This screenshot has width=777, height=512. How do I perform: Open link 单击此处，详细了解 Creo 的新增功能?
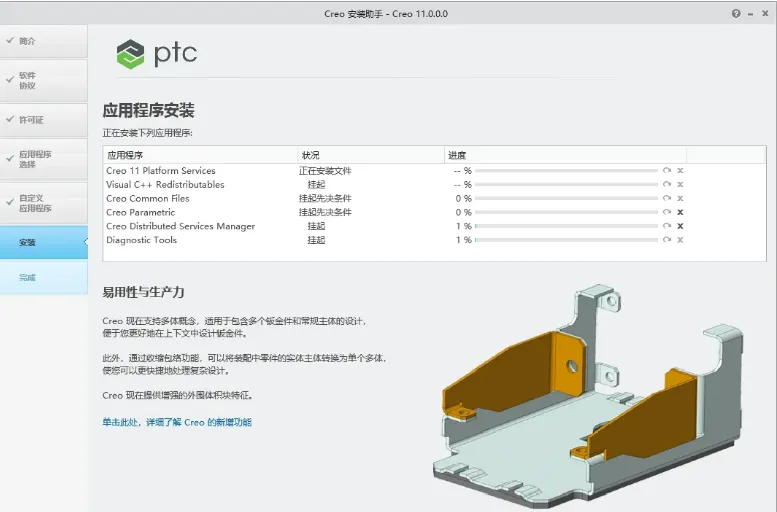click(177, 422)
